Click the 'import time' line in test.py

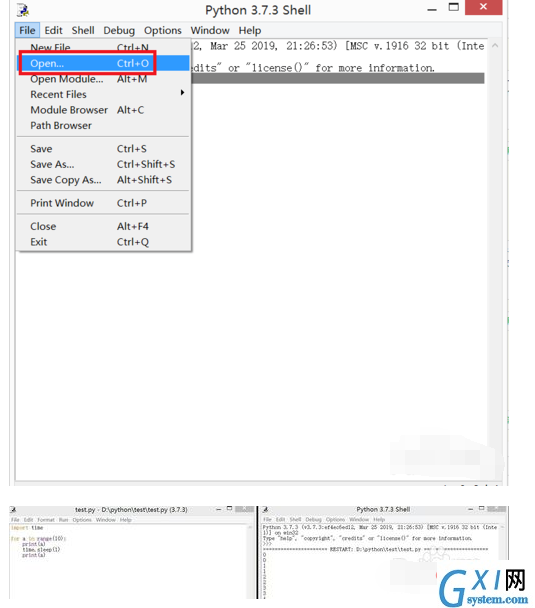click(27, 528)
